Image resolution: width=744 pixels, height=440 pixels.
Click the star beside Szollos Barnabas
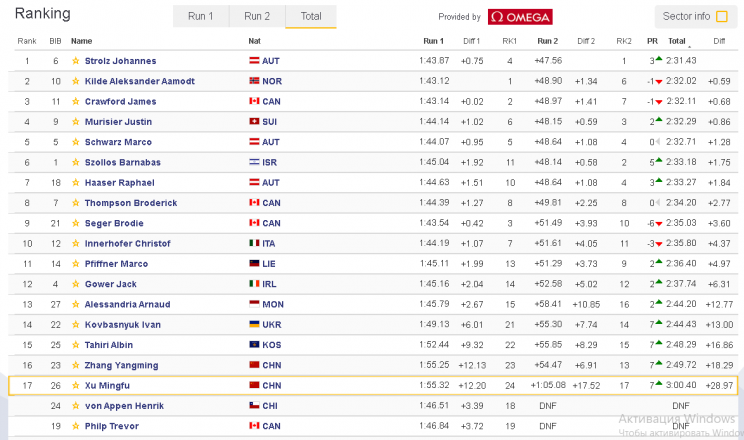75,162
